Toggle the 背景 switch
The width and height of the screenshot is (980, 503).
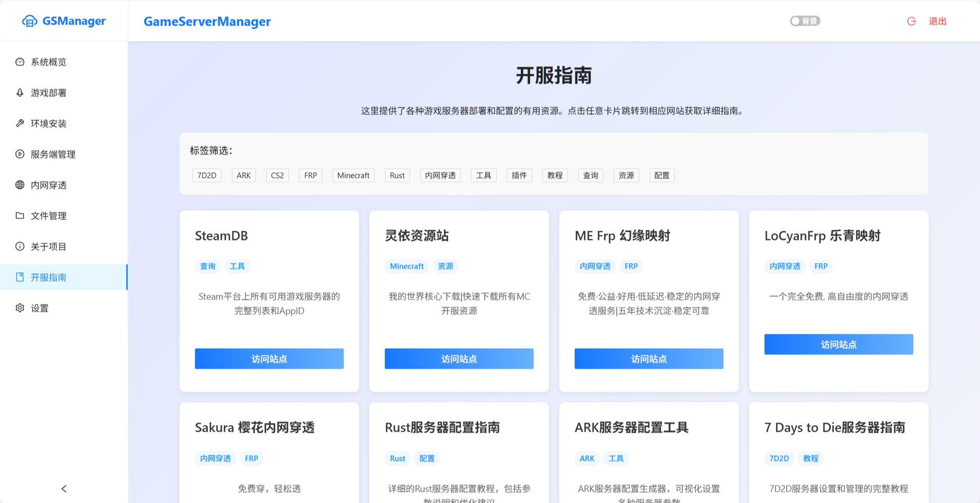(805, 21)
